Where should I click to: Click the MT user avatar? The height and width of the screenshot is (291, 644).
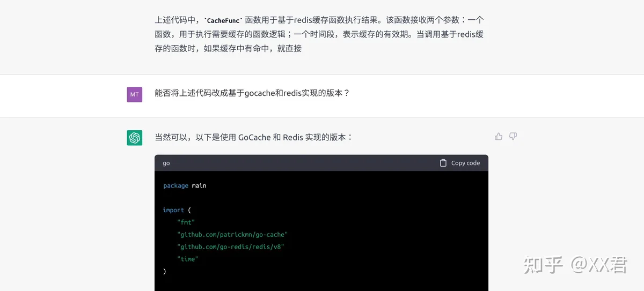click(135, 94)
